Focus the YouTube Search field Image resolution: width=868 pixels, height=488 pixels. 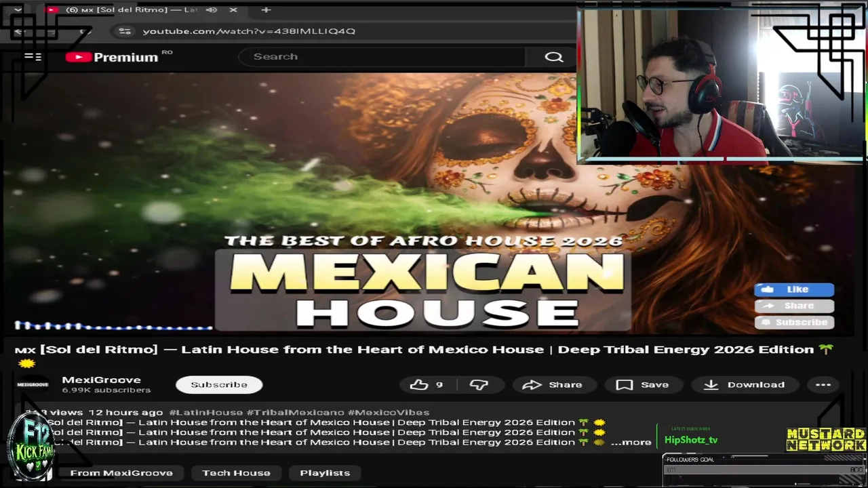[382, 57]
